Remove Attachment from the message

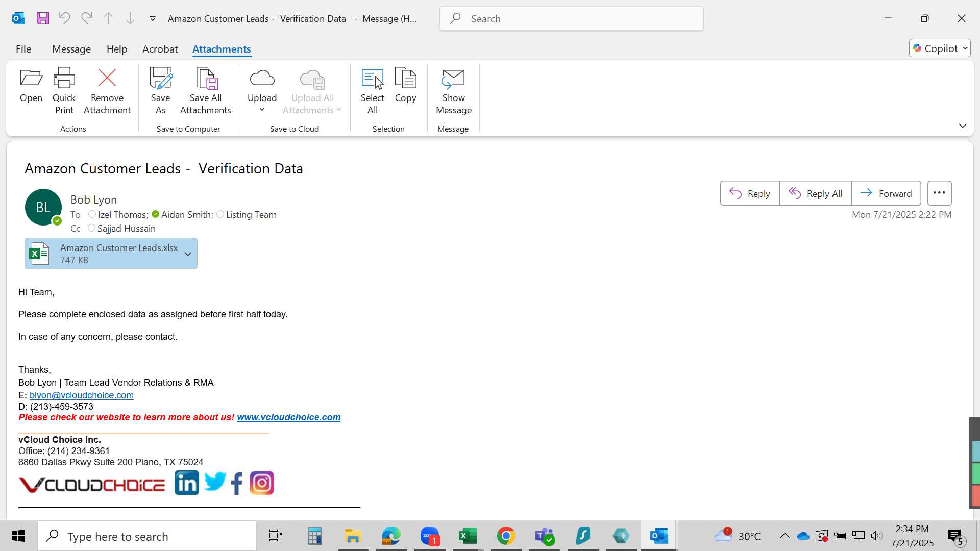(x=107, y=91)
